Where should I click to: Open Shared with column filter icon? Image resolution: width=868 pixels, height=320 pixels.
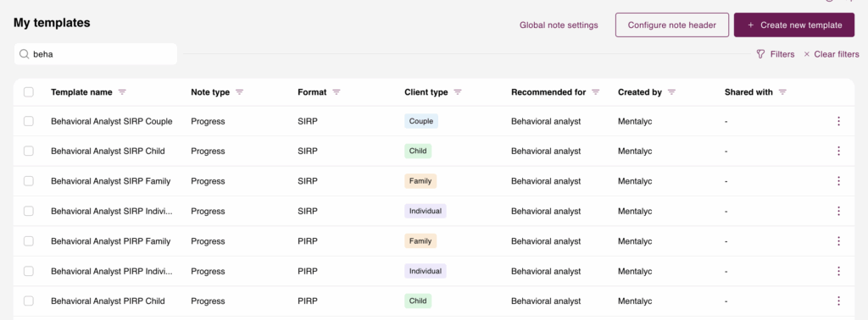(x=782, y=92)
